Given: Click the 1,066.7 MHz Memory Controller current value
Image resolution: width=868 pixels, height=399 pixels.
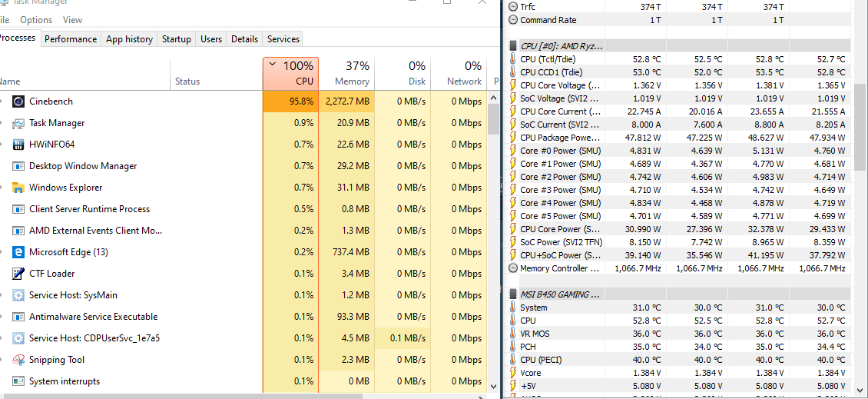Looking at the screenshot, I should tap(638, 268).
